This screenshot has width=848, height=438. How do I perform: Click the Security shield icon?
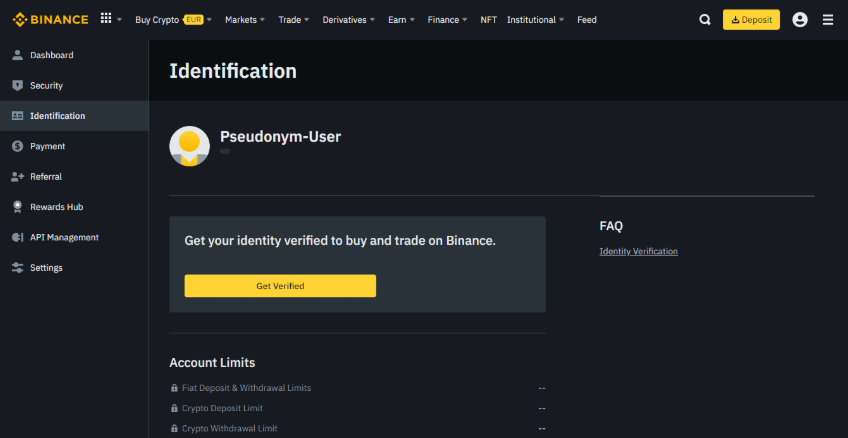pyautogui.click(x=17, y=86)
